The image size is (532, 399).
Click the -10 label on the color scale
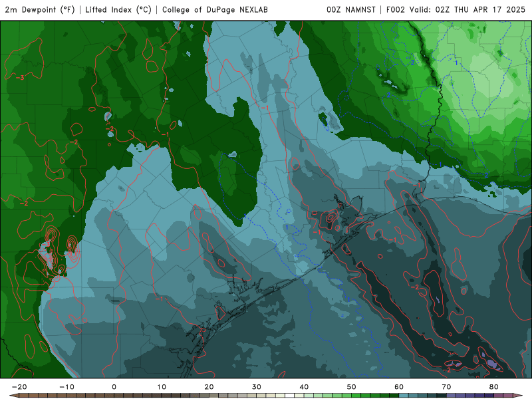(66, 387)
